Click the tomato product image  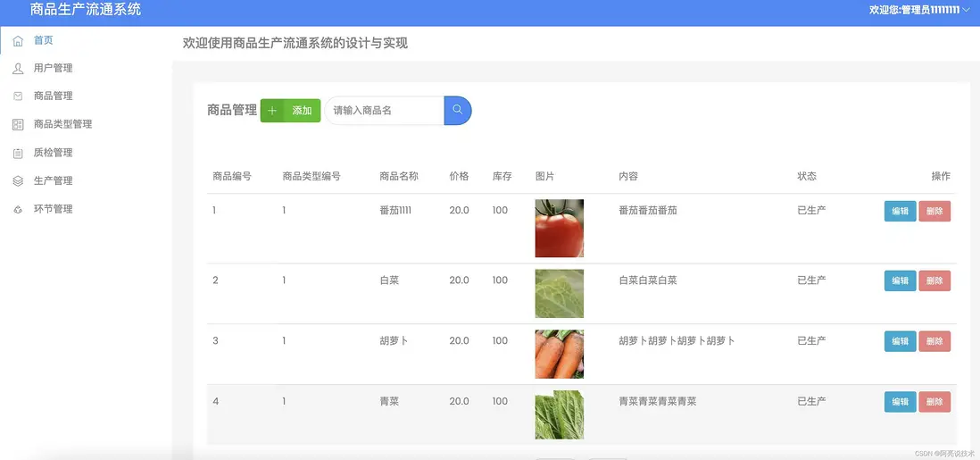(x=560, y=229)
